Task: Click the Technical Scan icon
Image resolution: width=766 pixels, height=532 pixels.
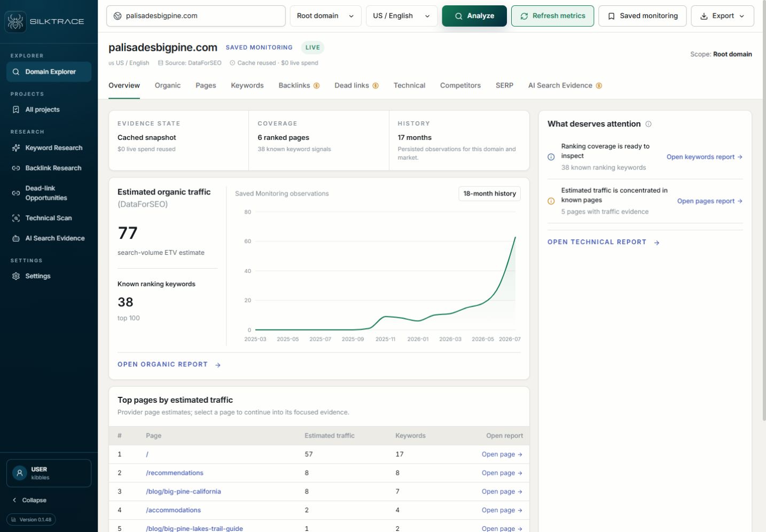Action: tap(16, 218)
